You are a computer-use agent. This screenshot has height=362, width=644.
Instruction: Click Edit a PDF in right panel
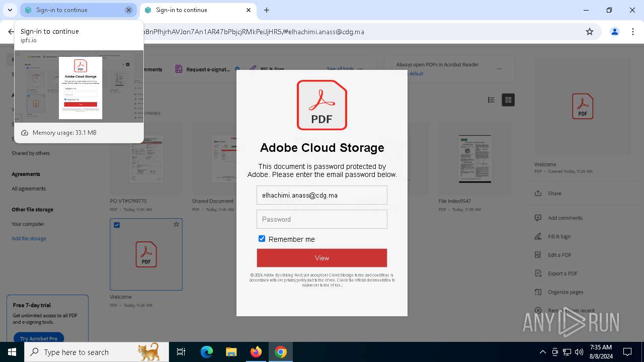(559, 255)
